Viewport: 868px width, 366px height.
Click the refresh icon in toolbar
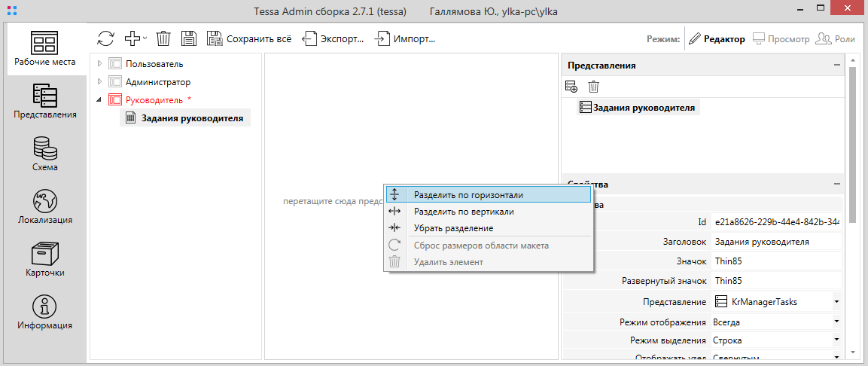point(106,38)
